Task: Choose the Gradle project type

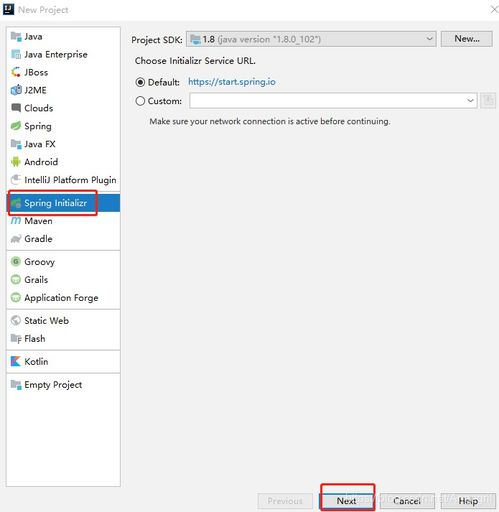Action: [x=63, y=239]
